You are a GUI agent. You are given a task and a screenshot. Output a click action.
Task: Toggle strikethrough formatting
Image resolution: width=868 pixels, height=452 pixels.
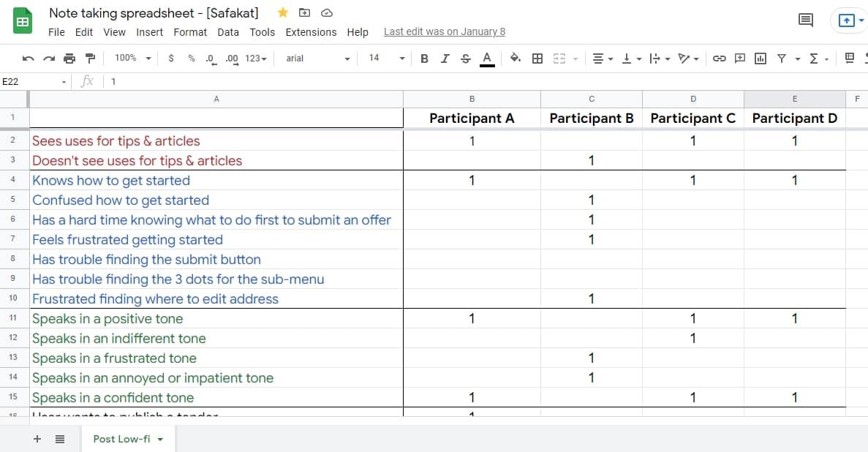[x=466, y=59]
